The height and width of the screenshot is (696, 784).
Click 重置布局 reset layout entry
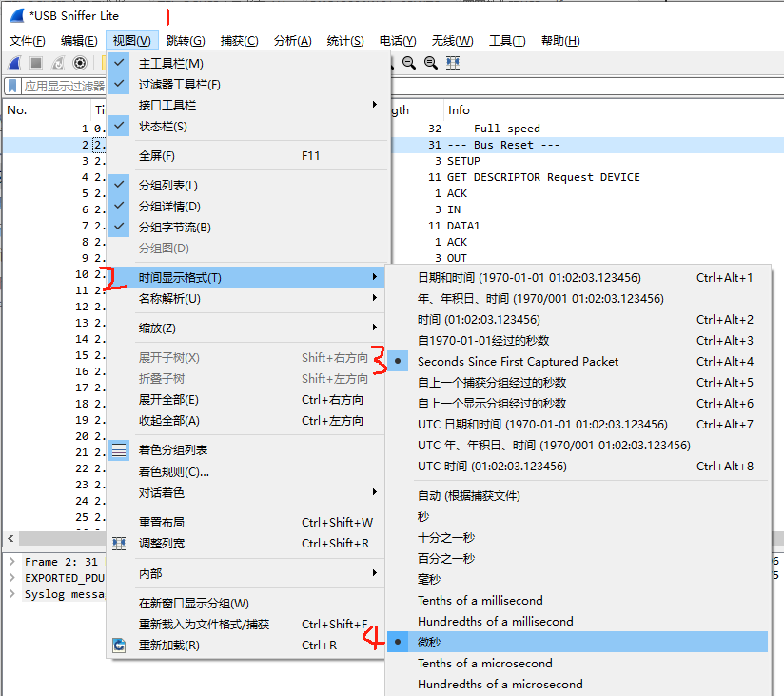coord(247,523)
